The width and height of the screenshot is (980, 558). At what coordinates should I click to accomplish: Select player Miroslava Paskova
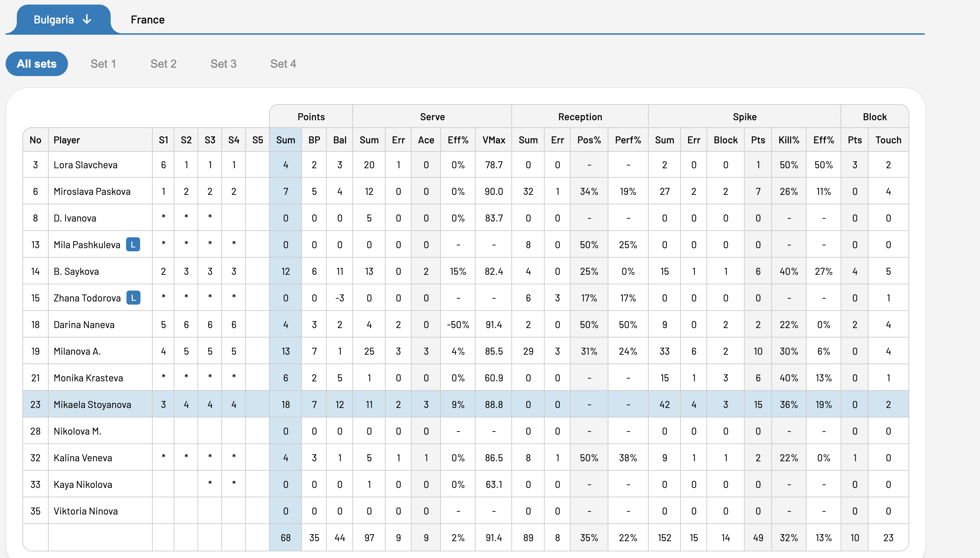pos(92,191)
